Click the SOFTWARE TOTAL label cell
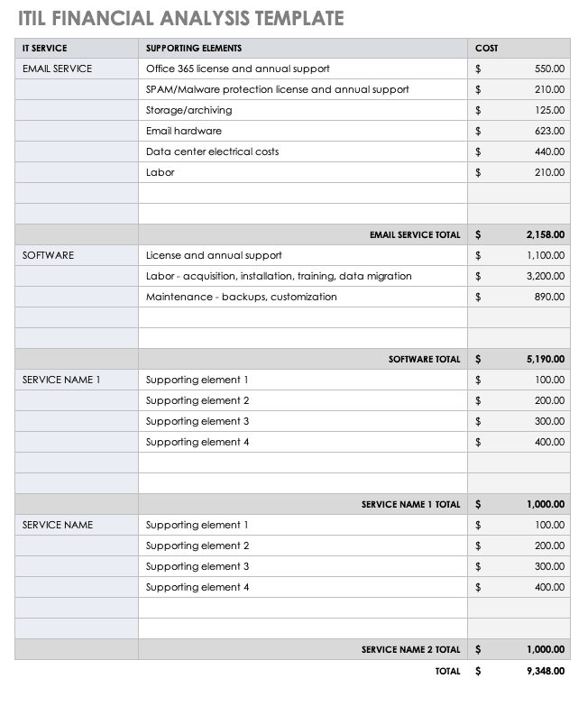588x706 pixels. point(424,359)
